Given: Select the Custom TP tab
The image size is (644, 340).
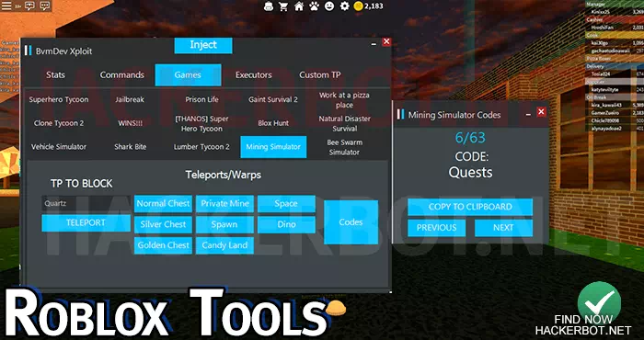Looking at the screenshot, I should (x=319, y=75).
